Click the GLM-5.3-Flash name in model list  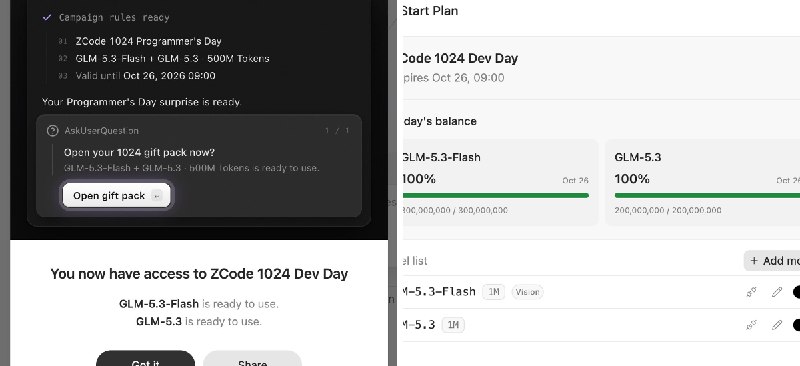[x=439, y=292]
